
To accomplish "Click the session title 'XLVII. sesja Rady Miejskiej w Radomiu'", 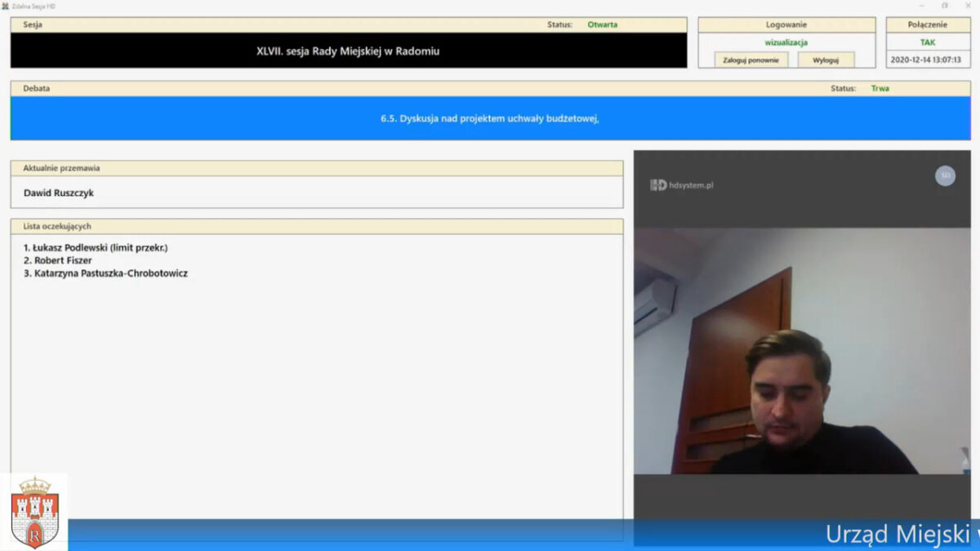I will (348, 51).
